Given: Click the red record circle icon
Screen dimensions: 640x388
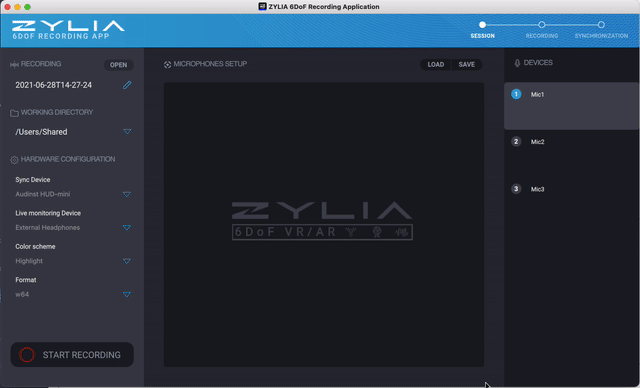Looking at the screenshot, I should pyautogui.click(x=27, y=355).
